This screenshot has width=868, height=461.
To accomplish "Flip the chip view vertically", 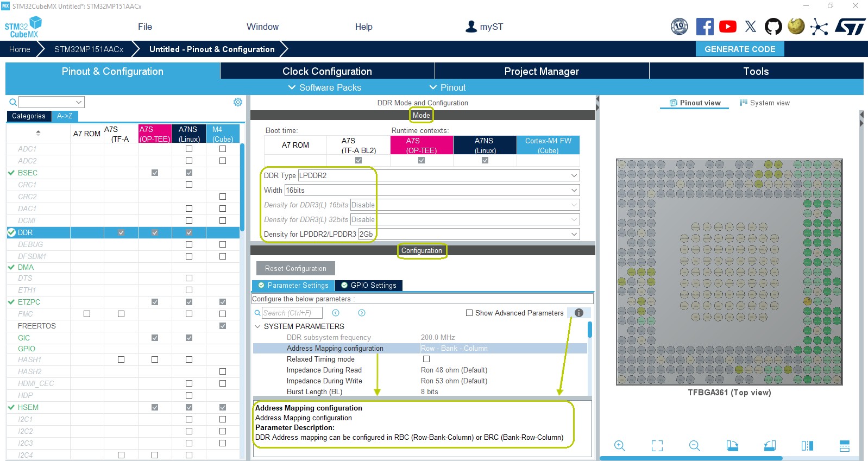I will point(845,446).
